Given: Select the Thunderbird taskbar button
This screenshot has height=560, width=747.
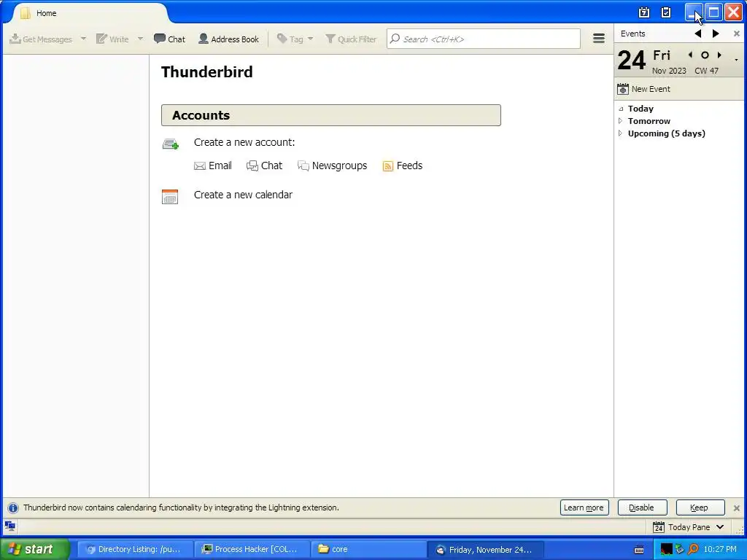Looking at the screenshot, I should click(485, 550).
